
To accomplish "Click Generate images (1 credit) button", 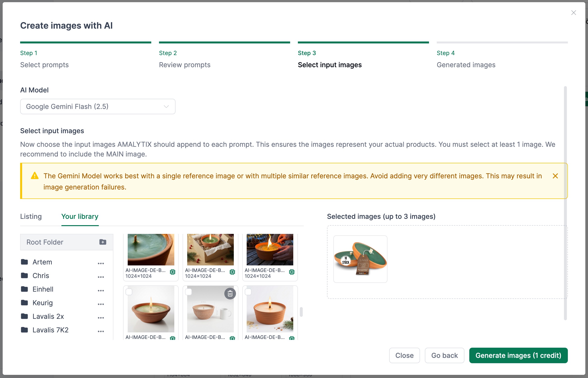I will pos(518,355).
